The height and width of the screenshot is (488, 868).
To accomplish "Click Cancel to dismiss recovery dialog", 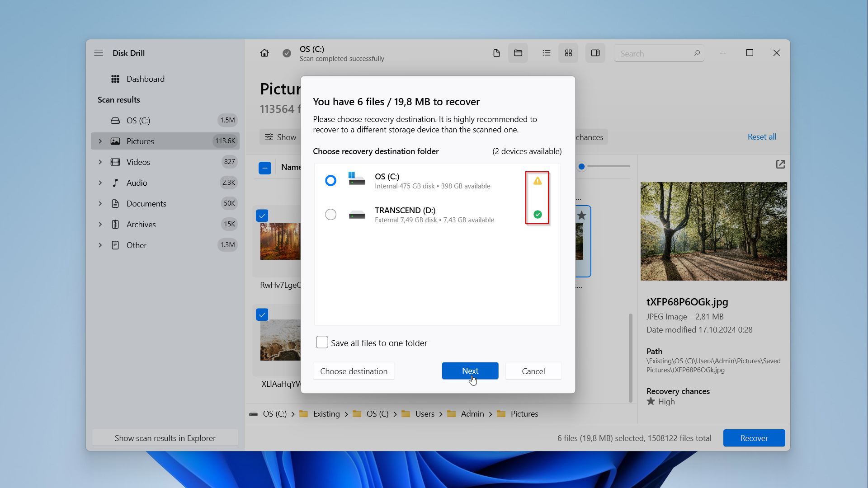I will [x=533, y=371].
